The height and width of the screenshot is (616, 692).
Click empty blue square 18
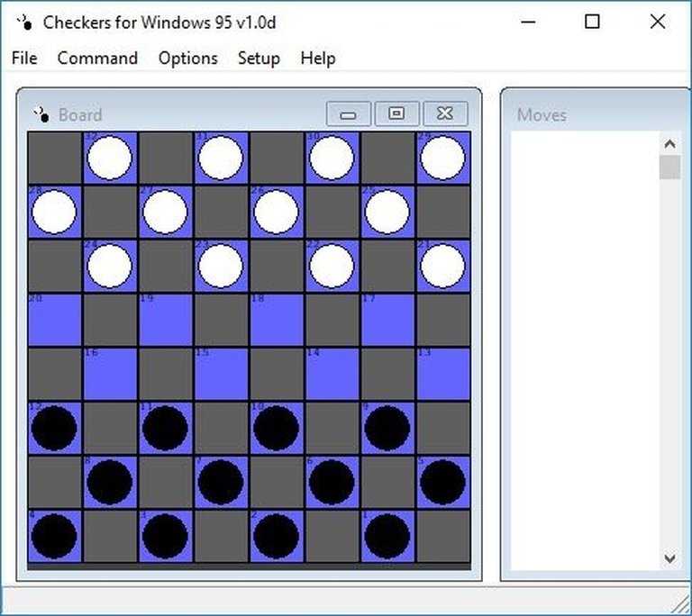pyautogui.click(x=277, y=320)
